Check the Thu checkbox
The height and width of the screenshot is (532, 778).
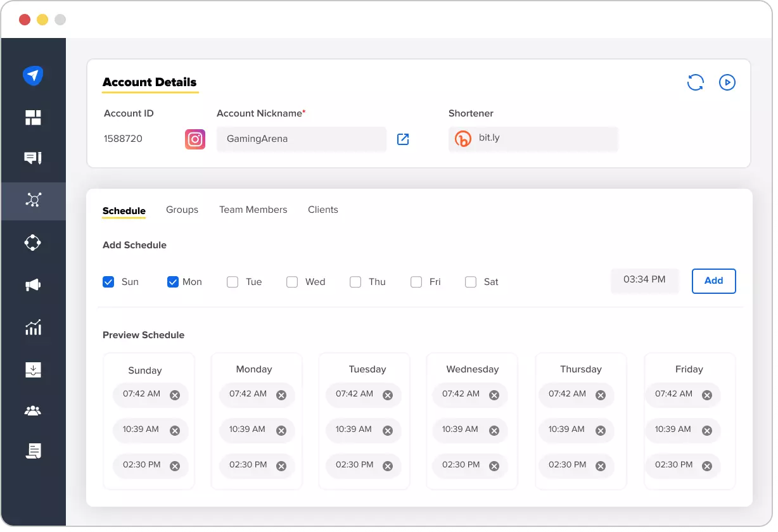pyautogui.click(x=355, y=282)
